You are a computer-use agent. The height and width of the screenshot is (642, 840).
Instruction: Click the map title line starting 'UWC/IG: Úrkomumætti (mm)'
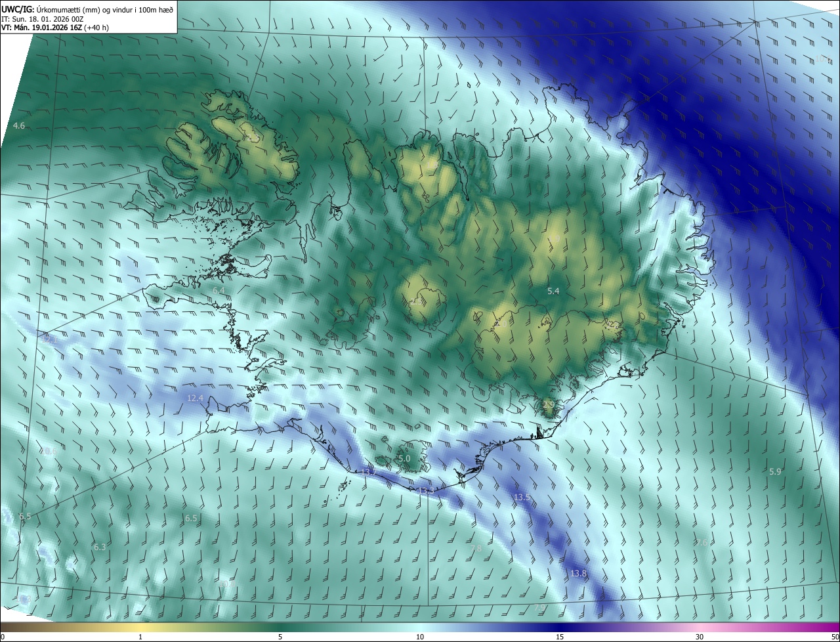[87, 9]
